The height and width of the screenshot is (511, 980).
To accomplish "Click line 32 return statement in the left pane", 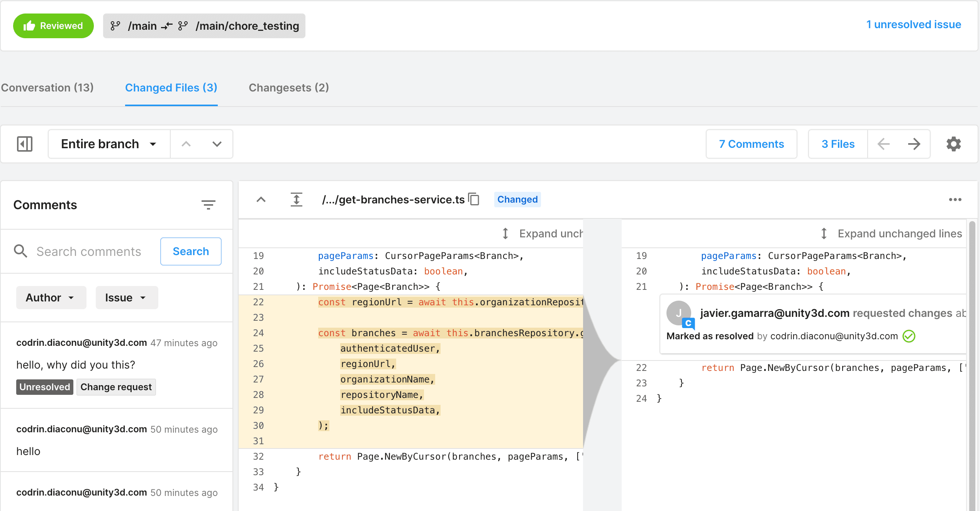I will (411, 457).
